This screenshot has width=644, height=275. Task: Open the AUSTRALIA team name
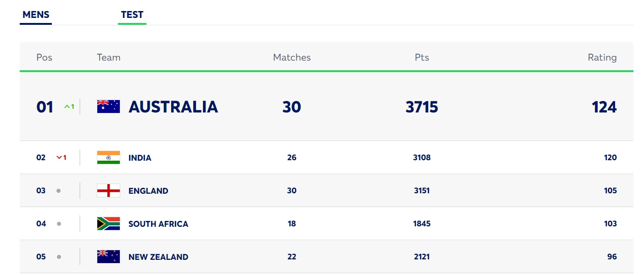coord(173,107)
